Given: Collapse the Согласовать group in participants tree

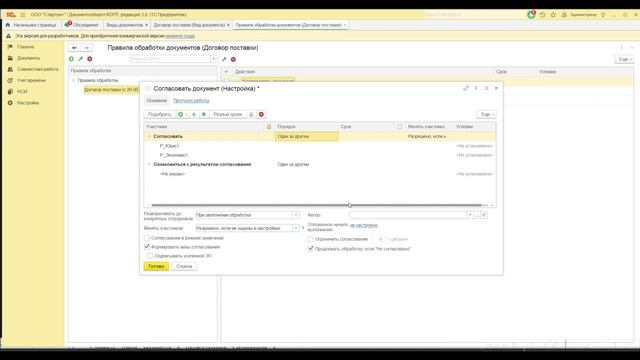Looking at the screenshot, I should pos(149,136).
